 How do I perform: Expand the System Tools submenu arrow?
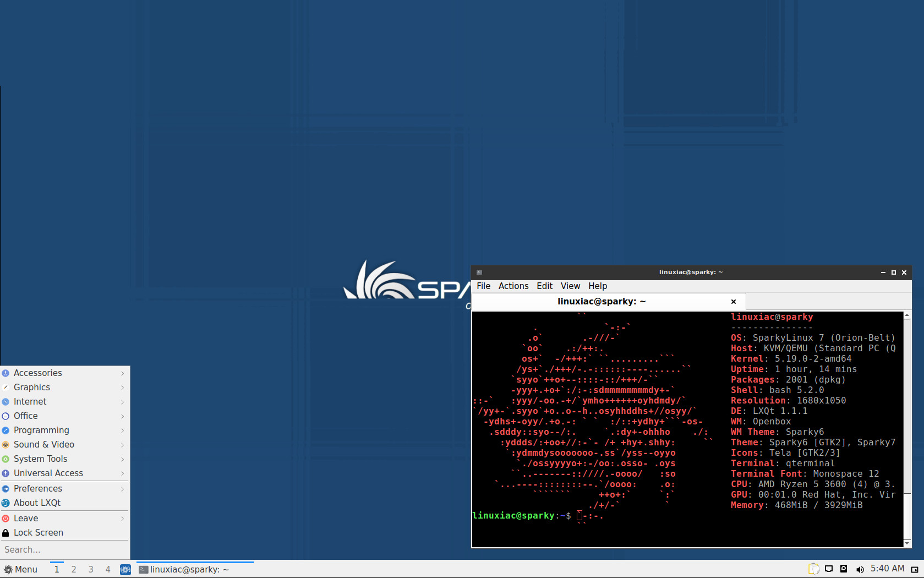coord(123,459)
